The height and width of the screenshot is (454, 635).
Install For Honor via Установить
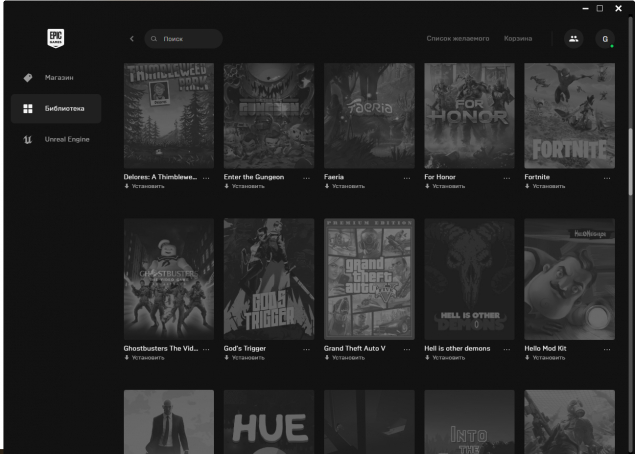[x=445, y=186]
